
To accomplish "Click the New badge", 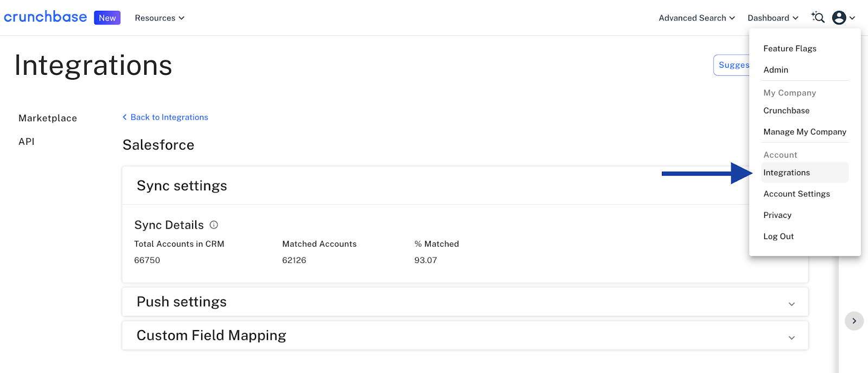I will coord(107,18).
